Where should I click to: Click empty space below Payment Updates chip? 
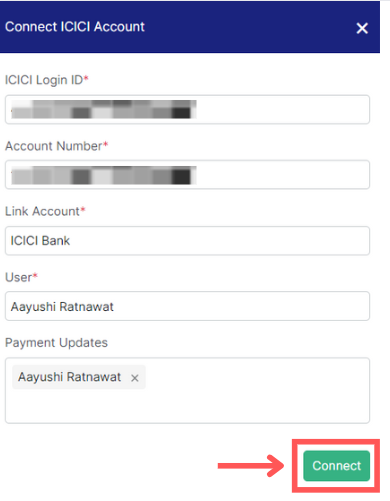coord(187,407)
